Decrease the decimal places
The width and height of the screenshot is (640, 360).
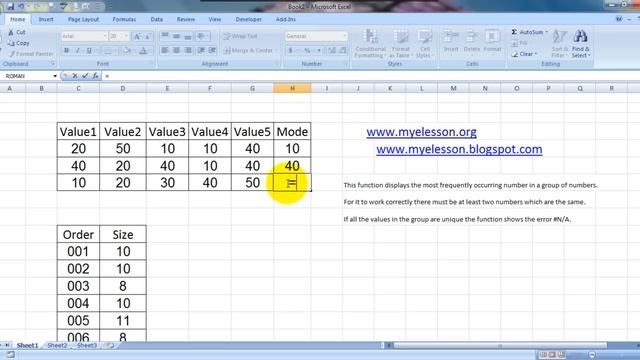(x=343, y=50)
